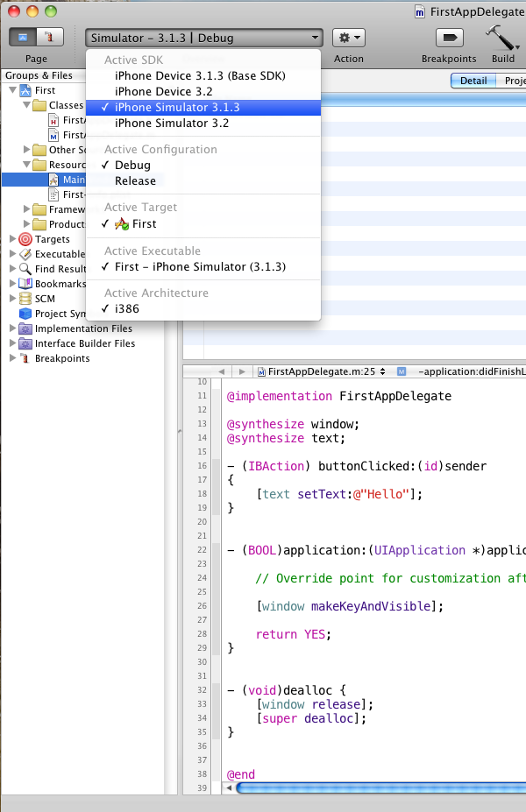
Task: Click the Resources folder icon
Action: (x=39, y=166)
